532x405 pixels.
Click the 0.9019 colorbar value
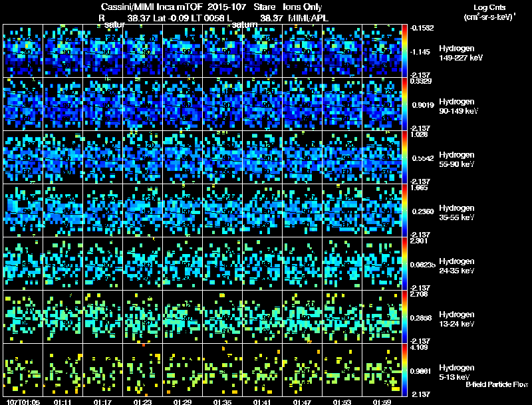423,105
